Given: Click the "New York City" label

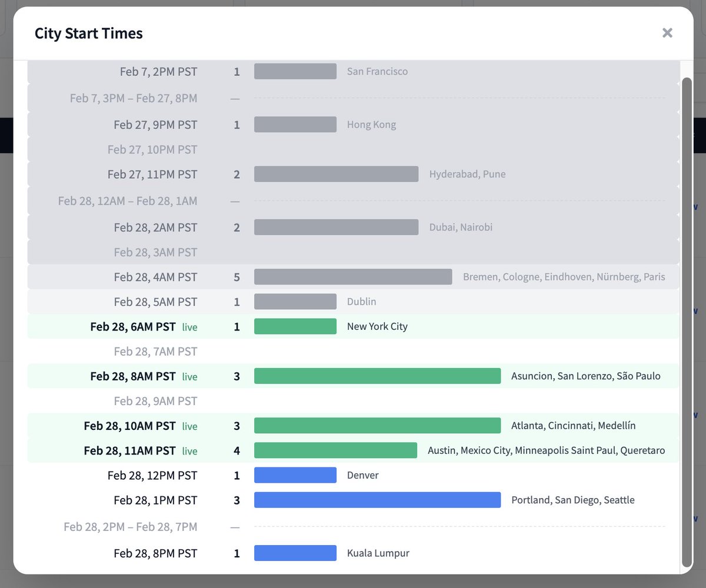Looking at the screenshot, I should [x=377, y=326].
